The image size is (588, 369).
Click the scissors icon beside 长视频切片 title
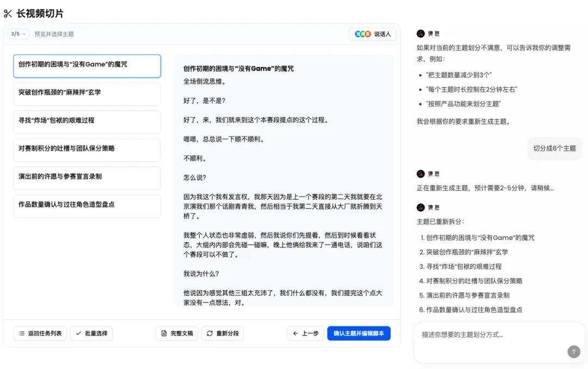point(8,13)
